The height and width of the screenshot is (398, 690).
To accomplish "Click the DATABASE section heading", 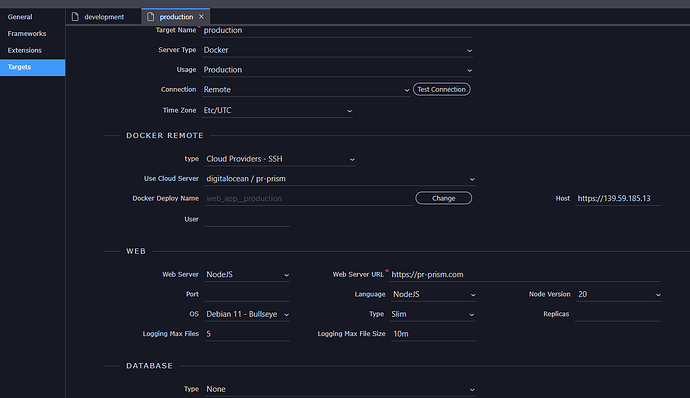I will (149, 366).
